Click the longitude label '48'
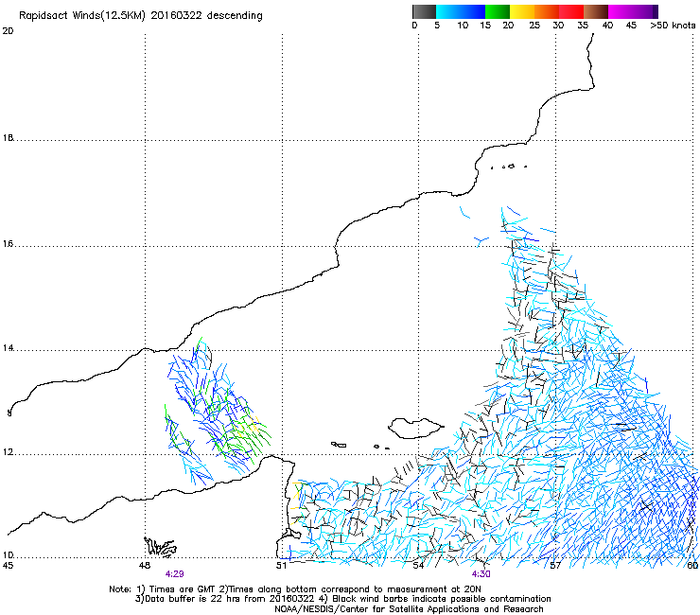 [x=144, y=566]
